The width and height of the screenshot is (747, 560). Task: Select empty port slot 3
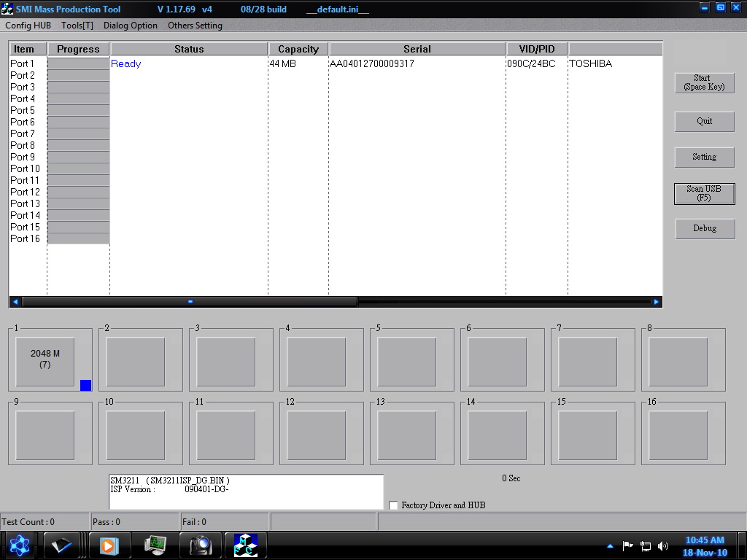coord(226,362)
